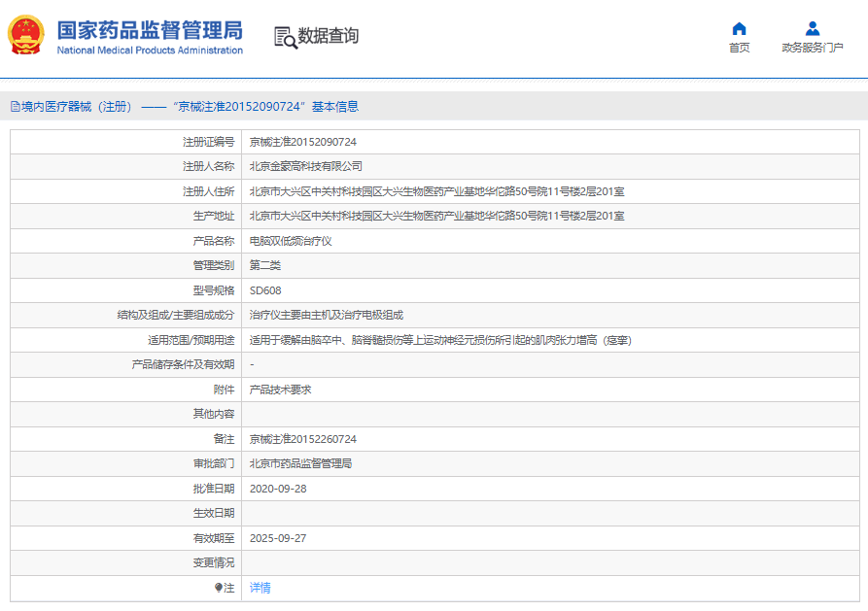The width and height of the screenshot is (868, 611).
Task: Click the 注册证编号 row label
Action: 209,142
